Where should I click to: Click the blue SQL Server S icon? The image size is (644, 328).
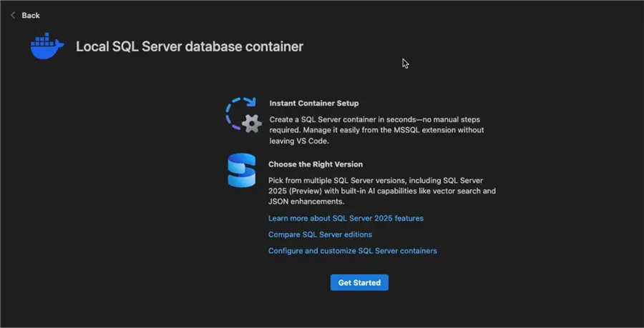(241, 170)
